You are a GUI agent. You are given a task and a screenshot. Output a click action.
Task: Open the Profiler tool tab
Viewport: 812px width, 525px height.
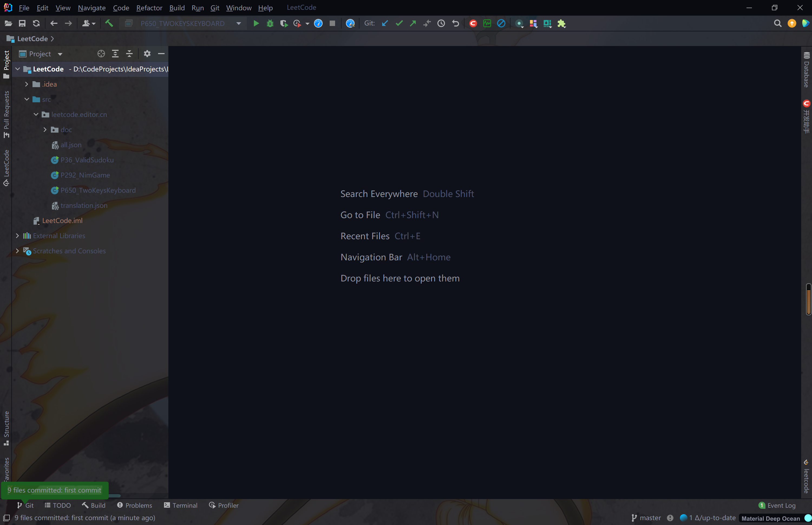click(224, 505)
